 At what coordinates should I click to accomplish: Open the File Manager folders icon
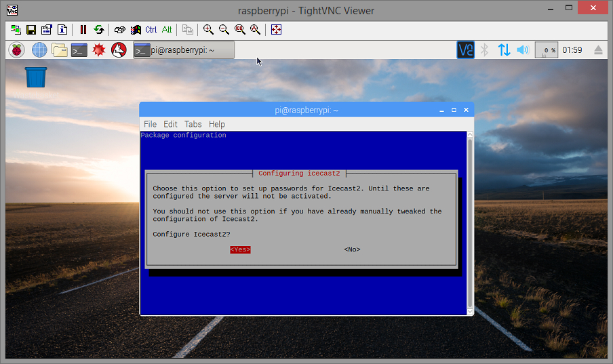pyautogui.click(x=60, y=50)
